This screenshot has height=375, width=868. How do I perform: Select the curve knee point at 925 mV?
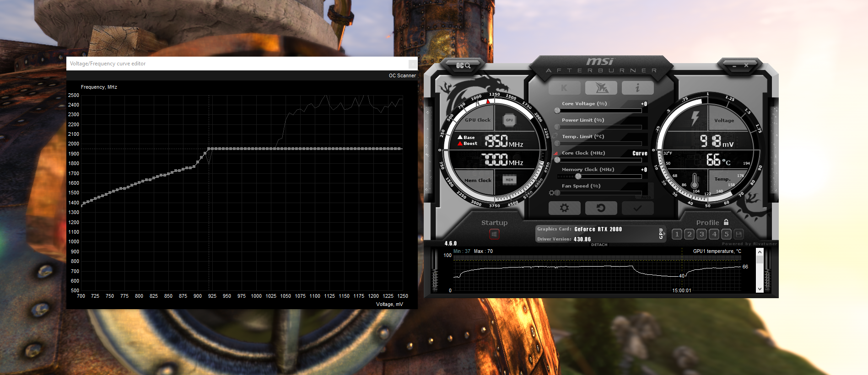[209, 149]
